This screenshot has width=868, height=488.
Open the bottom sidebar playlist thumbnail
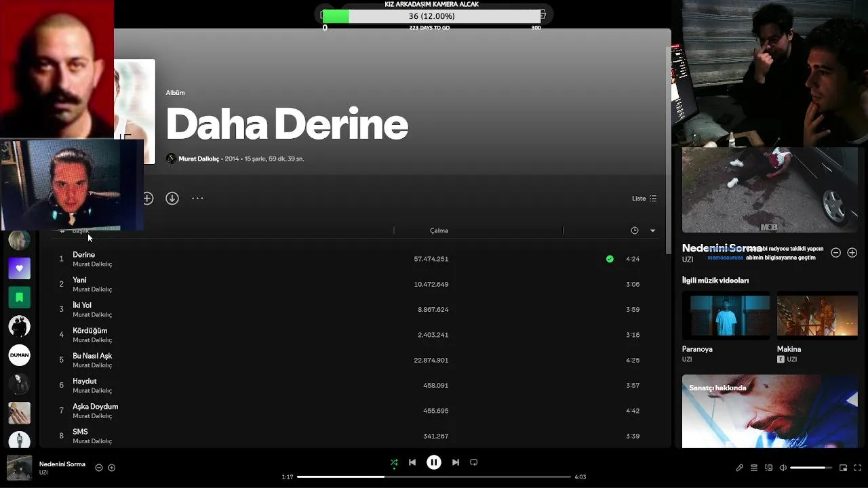pos(19,441)
